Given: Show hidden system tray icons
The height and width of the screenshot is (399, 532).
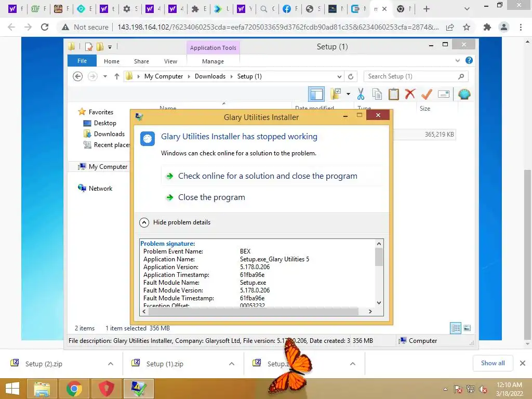Looking at the screenshot, I should click(x=445, y=389).
